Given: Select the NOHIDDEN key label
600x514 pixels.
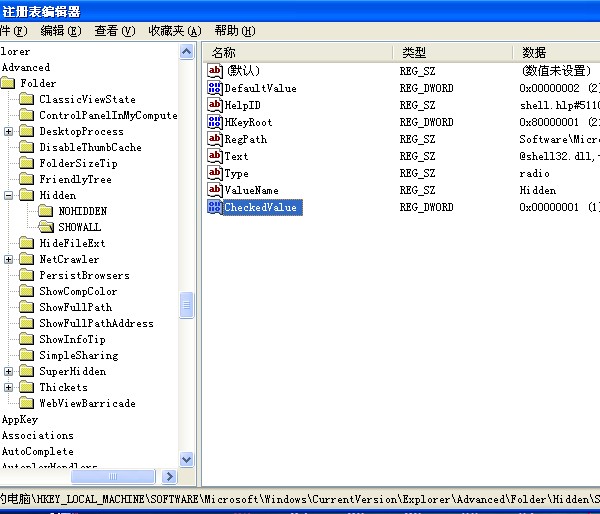Looking at the screenshot, I should (83, 211).
